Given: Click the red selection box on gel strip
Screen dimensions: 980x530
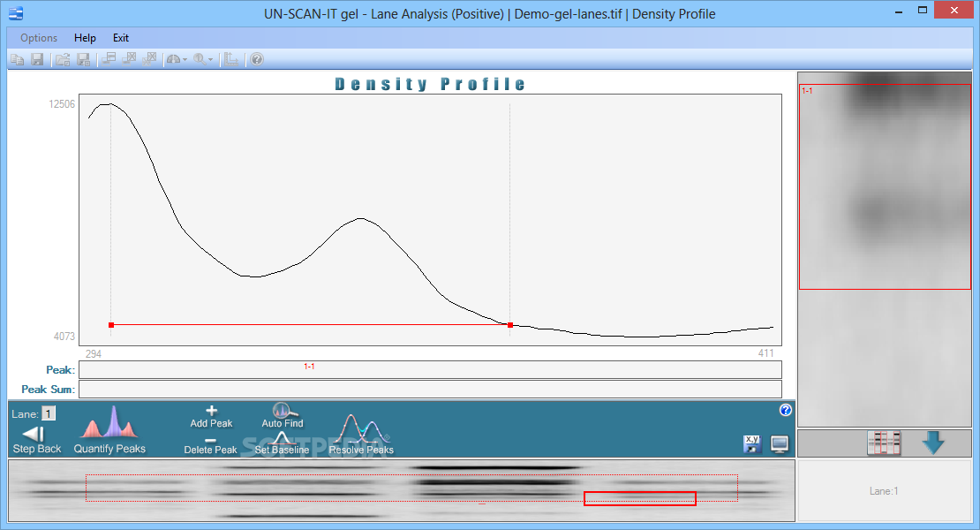Looking at the screenshot, I should click(639, 498).
